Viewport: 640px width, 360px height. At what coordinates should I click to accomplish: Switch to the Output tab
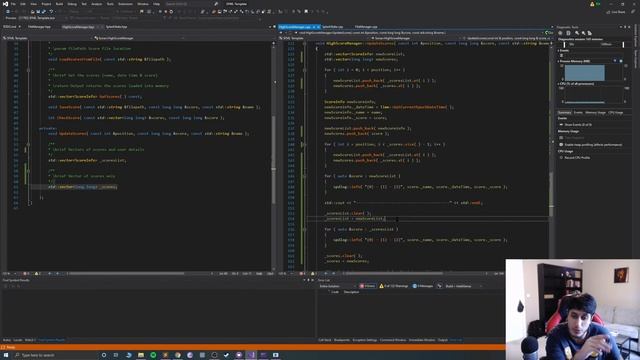442,340
